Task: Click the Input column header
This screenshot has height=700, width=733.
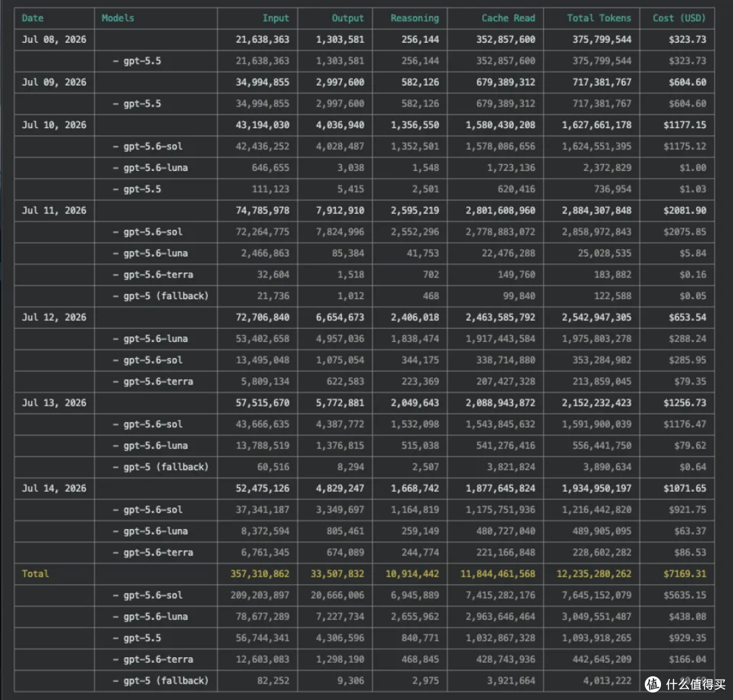Action: (x=276, y=18)
